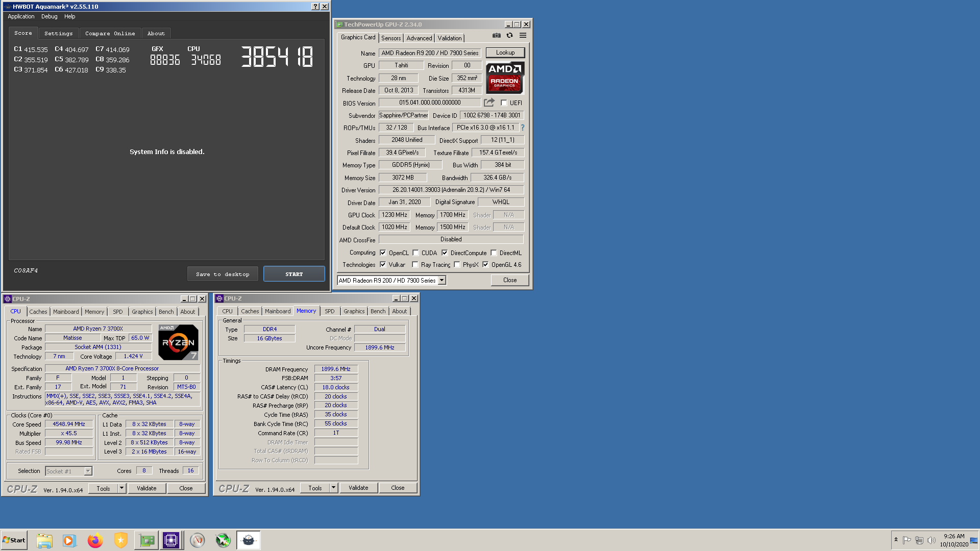980x551 pixels.
Task: Click Validate in the right CPU-Z window
Action: coord(358,488)
